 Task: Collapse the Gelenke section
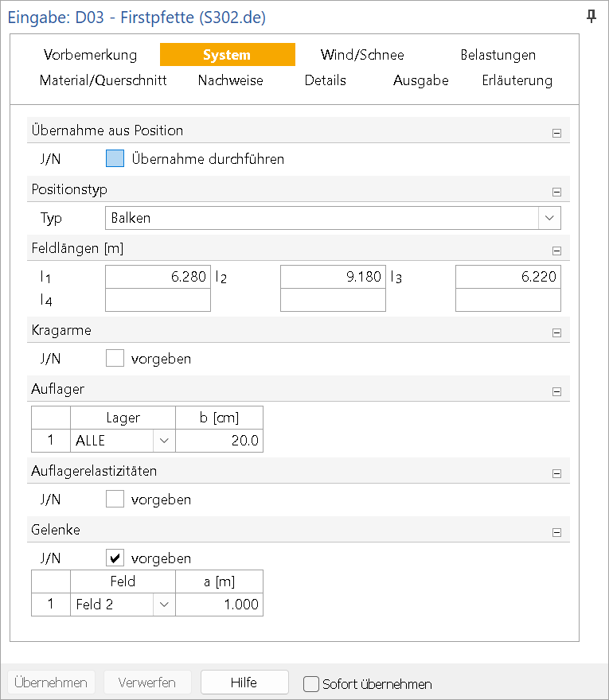tap(556, 532)
